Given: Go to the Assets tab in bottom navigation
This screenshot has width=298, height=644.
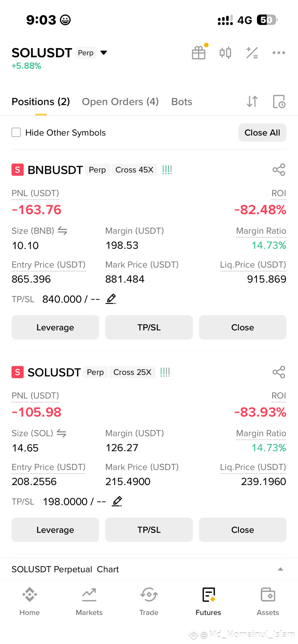Looking at the screenshot, I should point(268,602).
